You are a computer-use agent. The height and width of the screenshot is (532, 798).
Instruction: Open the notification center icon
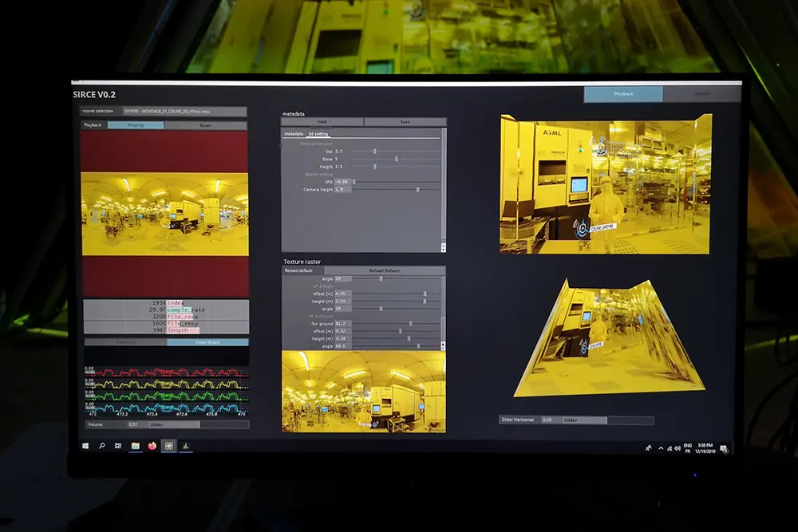pos(724,449)
